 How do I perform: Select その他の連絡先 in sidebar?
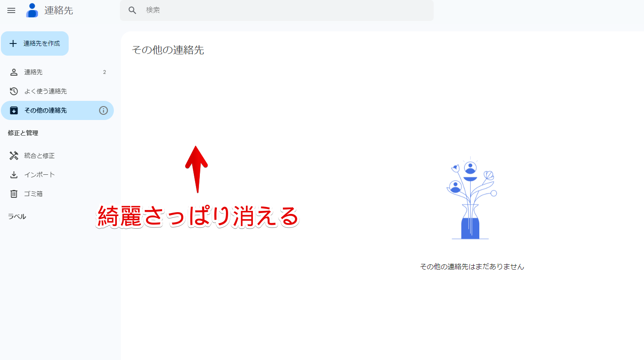[57, 110]
